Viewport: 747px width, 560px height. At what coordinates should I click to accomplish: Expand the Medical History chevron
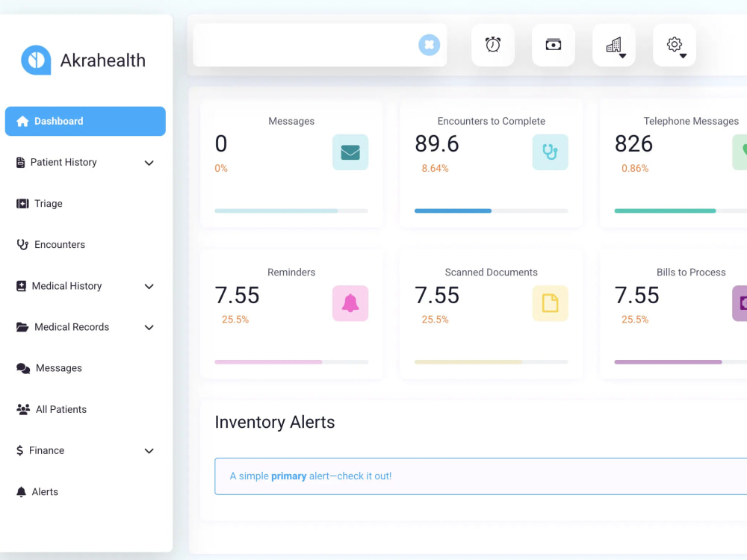tap(149, 286)
